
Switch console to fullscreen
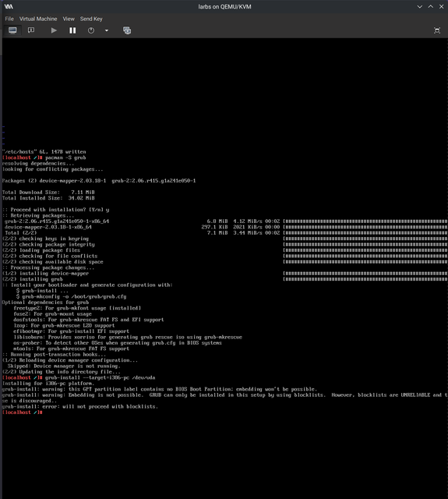click(x=437, y=30)
